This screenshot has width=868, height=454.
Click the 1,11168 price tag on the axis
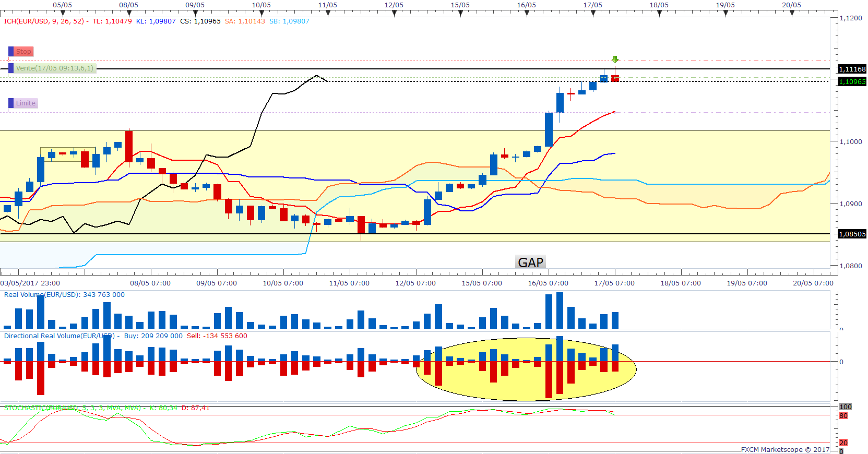coord(852,69)
